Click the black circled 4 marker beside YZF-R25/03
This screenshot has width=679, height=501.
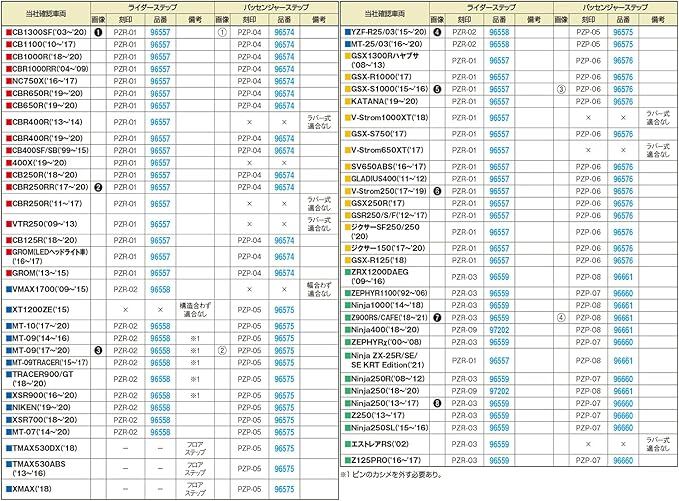point(437,32)
